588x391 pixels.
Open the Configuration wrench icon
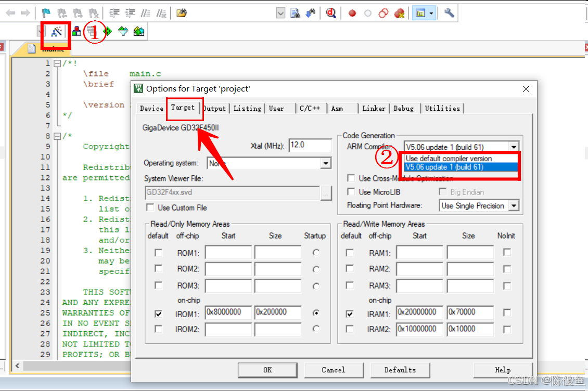click(x=449, y=13)
